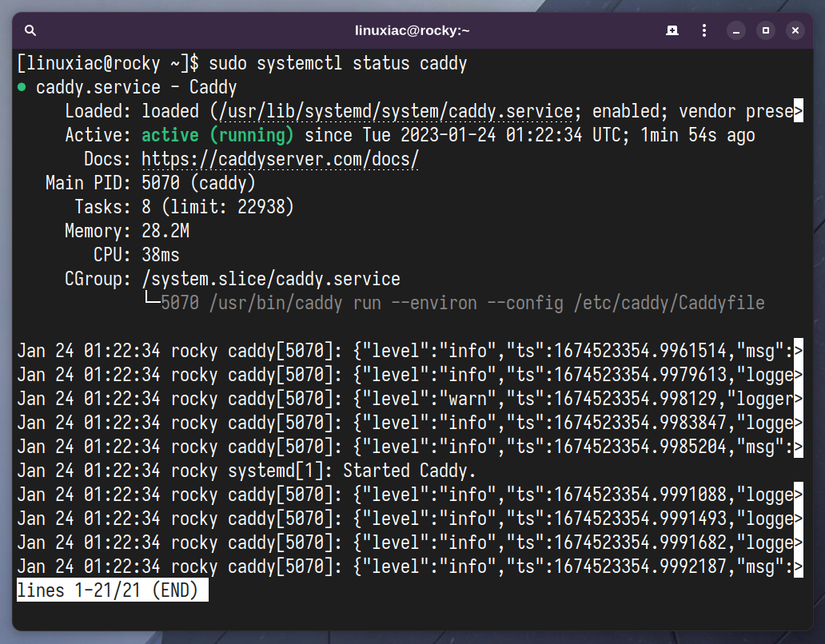Click the /usr/bin/caddy run process line
825x644 pixels.
(x=463, y=303)
